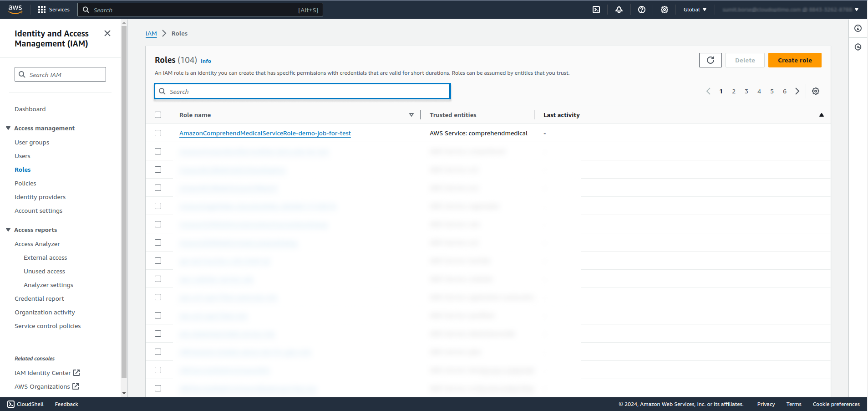Select the AmazonComprehendMedicalServiceRole-demo-job-for-test checkbox

(158, 133)
